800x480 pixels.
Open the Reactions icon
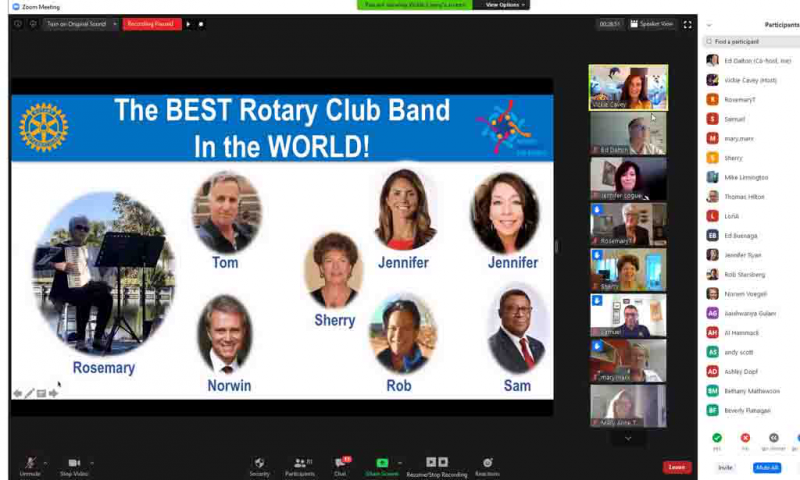point(487,463)
